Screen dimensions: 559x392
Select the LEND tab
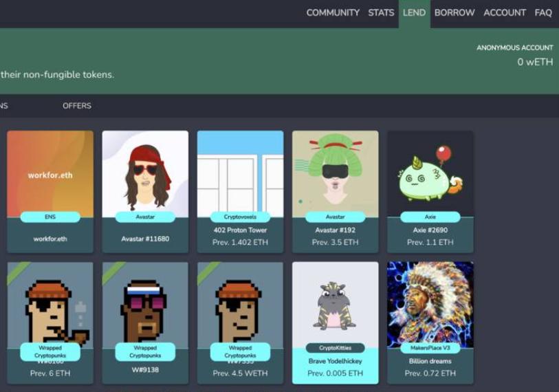pyautogui.click(x=414, y=12)
